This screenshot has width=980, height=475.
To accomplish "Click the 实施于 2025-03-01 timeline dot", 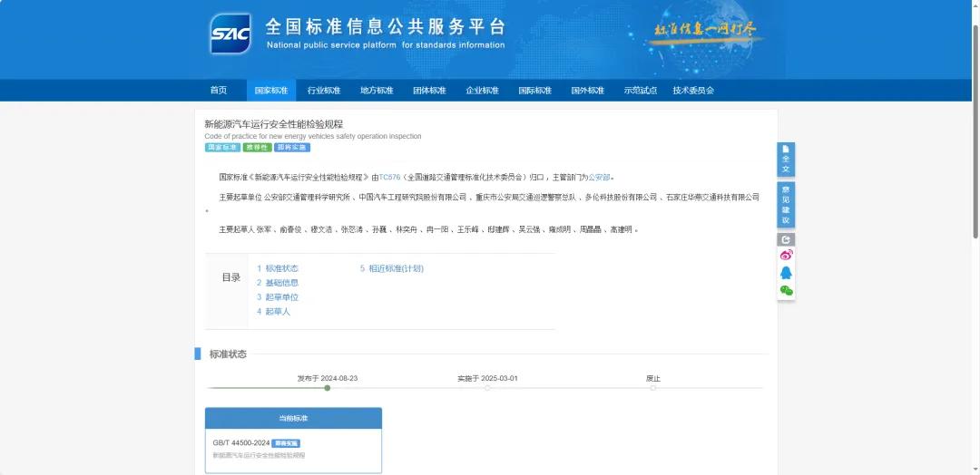I will tap(487, 388).
